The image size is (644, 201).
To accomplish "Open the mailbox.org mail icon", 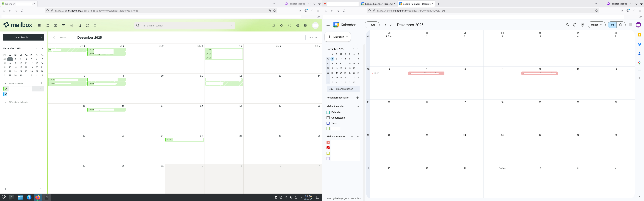I will pyautogui.click(x=55, y=25).
